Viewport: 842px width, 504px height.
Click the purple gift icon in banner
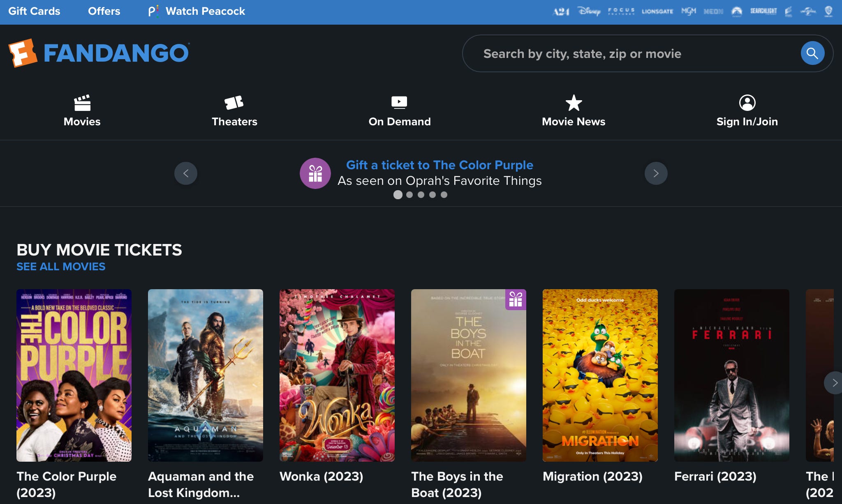(x=315, y=173)
